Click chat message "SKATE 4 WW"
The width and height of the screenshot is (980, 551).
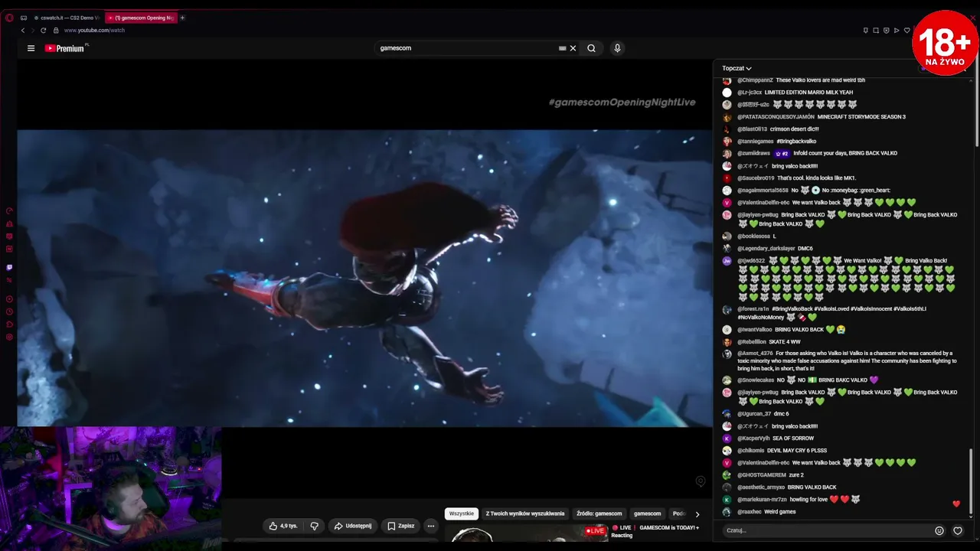click(785, 342)
